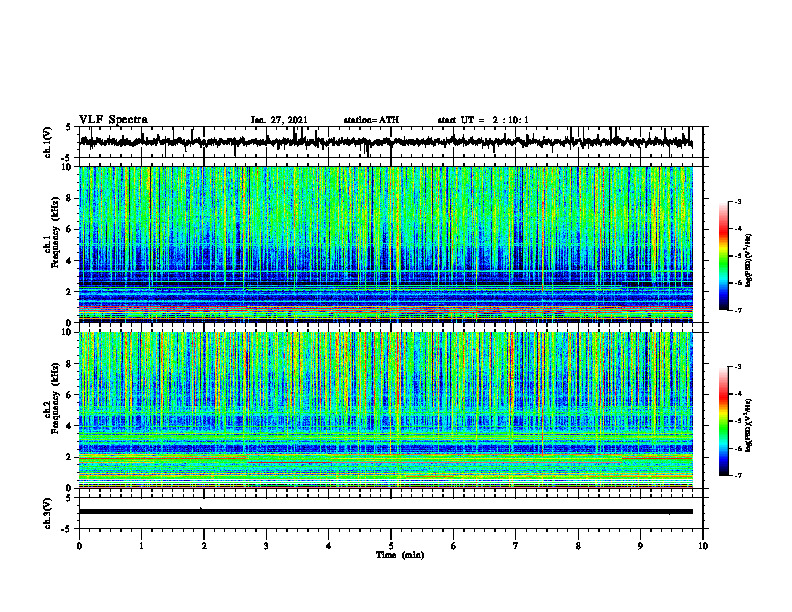
Task: Select the ch.1 Frequency (kHz) axis label
Action: (51, 232)
